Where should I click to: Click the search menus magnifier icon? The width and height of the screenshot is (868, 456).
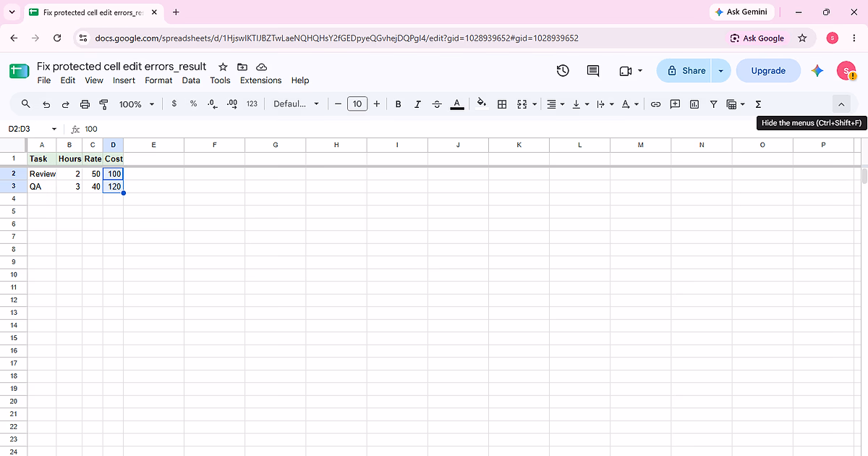click(26, 104)
